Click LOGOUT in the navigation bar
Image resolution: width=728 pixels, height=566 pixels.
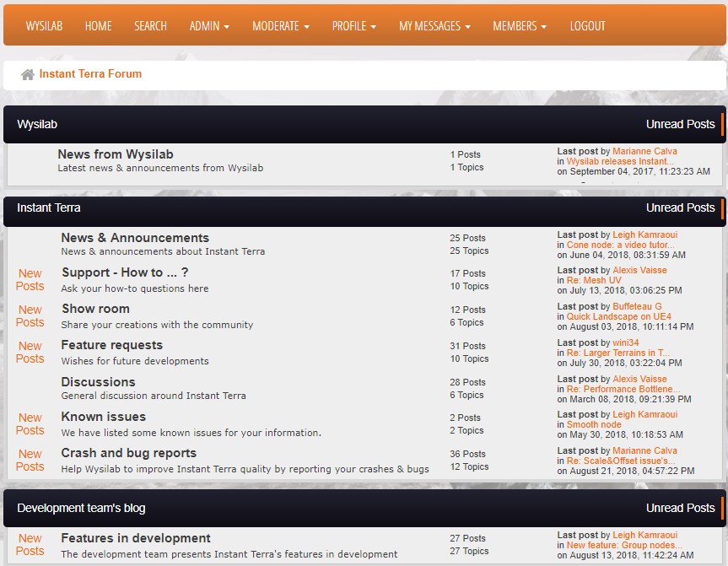588,26
